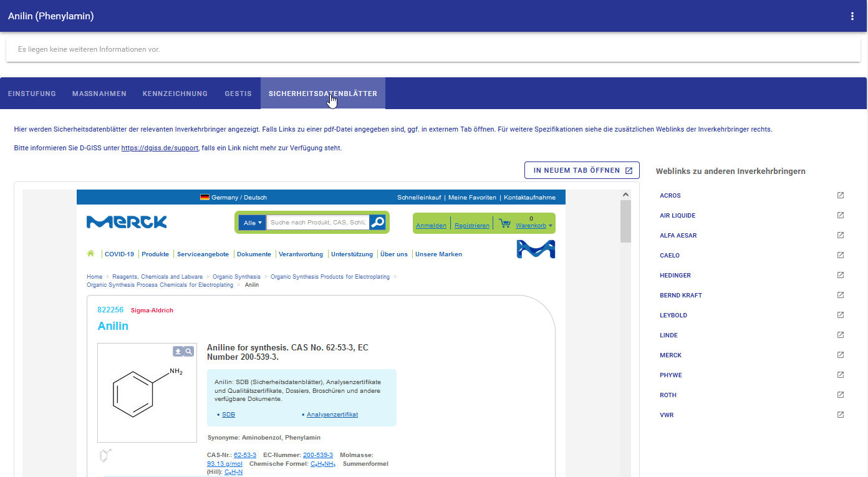The width and height of the screenshot is (868, 477).
Task: Click the Merck M brand emblem
Action: pyautogui.click(x=536, y=249)
